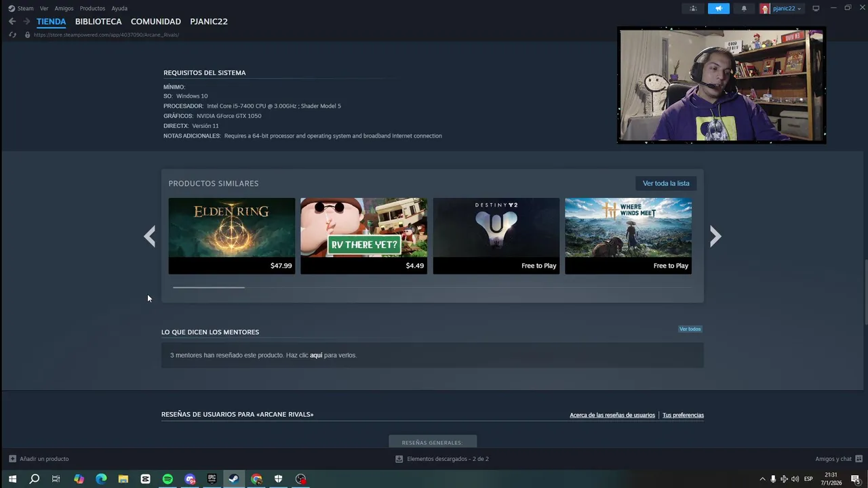The width and height of the screenshot is (868, 488).
Task: Open Windows Security shield on the taskbar
Action: point(278,479)
